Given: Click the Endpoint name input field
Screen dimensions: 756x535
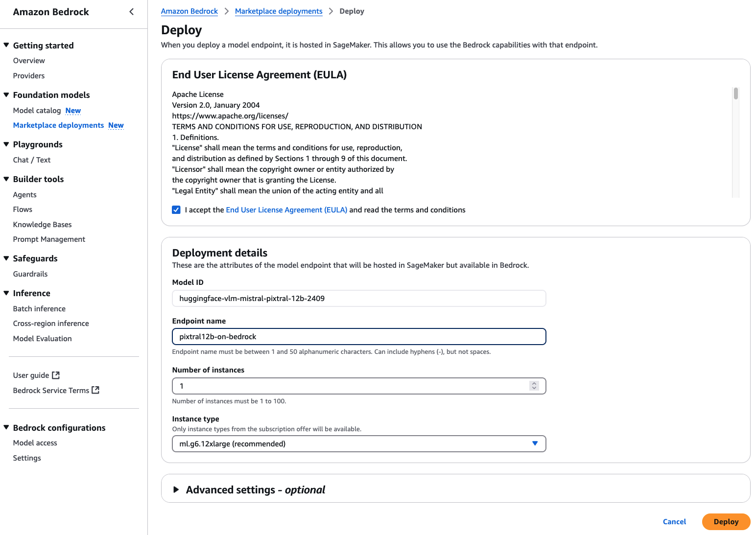Looking at the screenshot, I should [x=359, y=337].
